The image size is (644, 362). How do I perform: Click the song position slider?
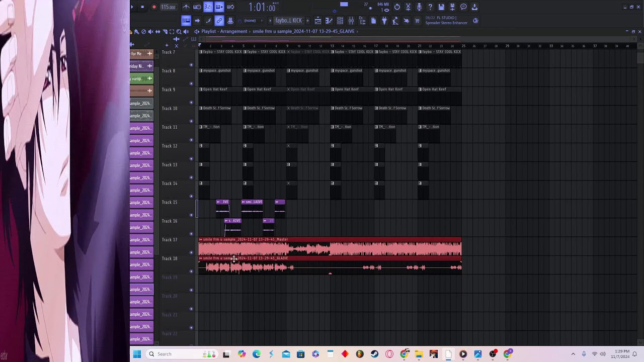(x=335, y=12)
